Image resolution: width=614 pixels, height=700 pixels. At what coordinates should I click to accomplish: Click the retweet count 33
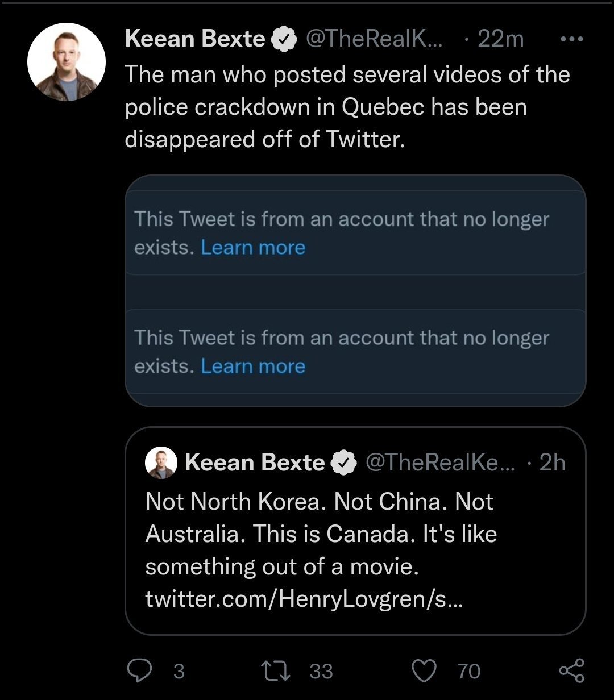click(x=321, y=671)
